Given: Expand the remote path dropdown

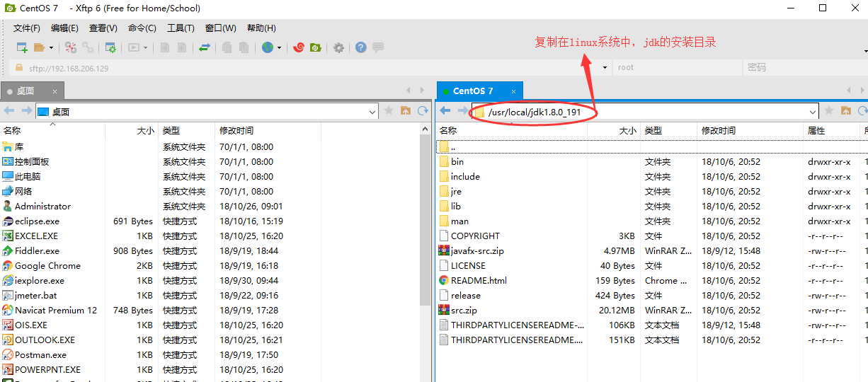Looking at the screenshot, I should coord(813,112).
